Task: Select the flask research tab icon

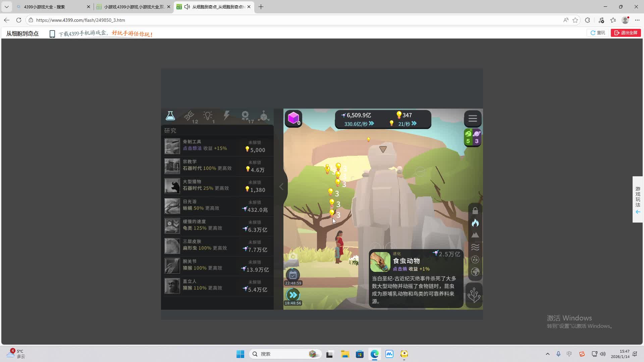Action: 170,116
